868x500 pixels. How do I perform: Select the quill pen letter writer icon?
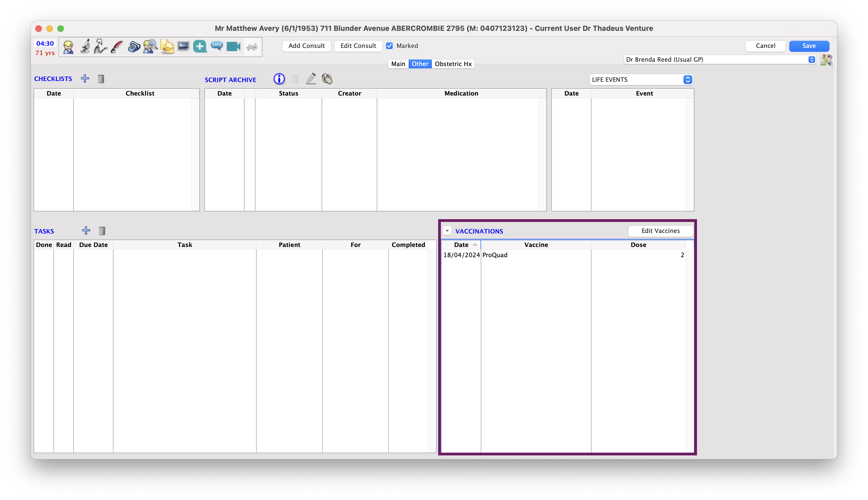tap(116, 47)
